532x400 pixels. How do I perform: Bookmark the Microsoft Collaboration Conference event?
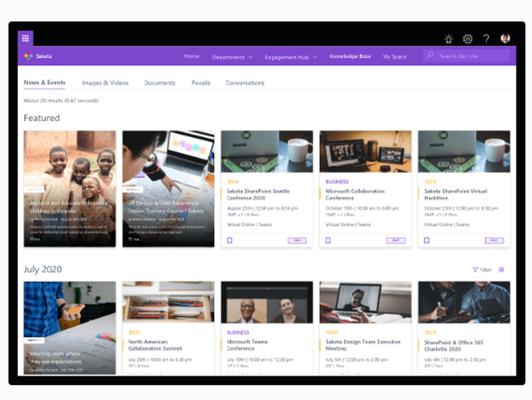pyautogui.click(x=328, y=240)
